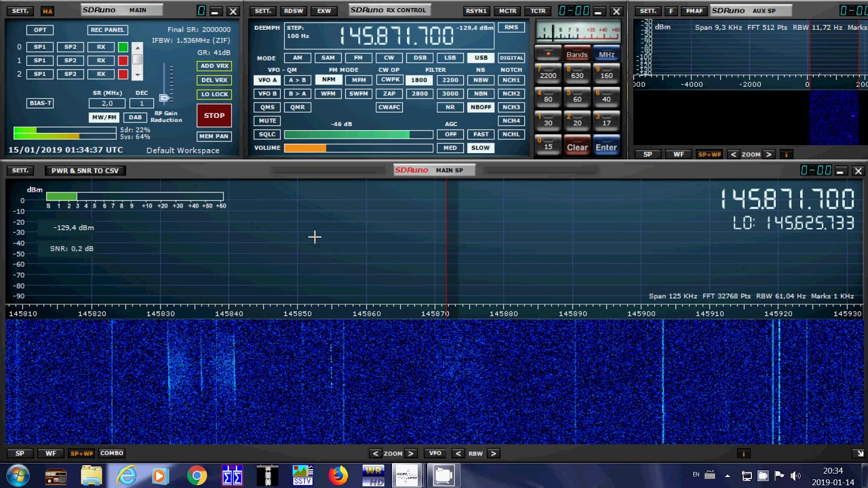Open the SR (MHz) sample rate box
This screenshot has width=868, height=488.
pyautogui.click(x=107, y=104)
